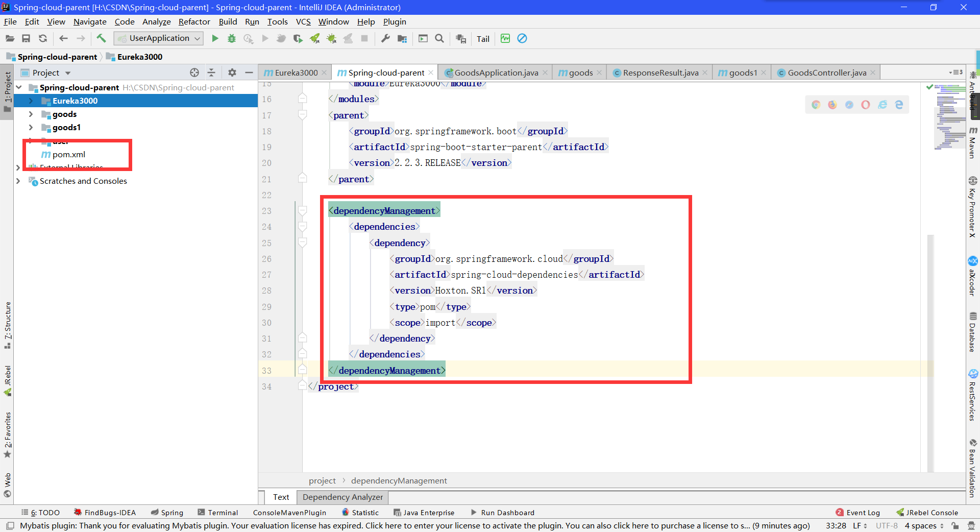This screenshot has height=532, width=980.
Task: Open JRebel Console panel
Action: [x=927, y=513]
